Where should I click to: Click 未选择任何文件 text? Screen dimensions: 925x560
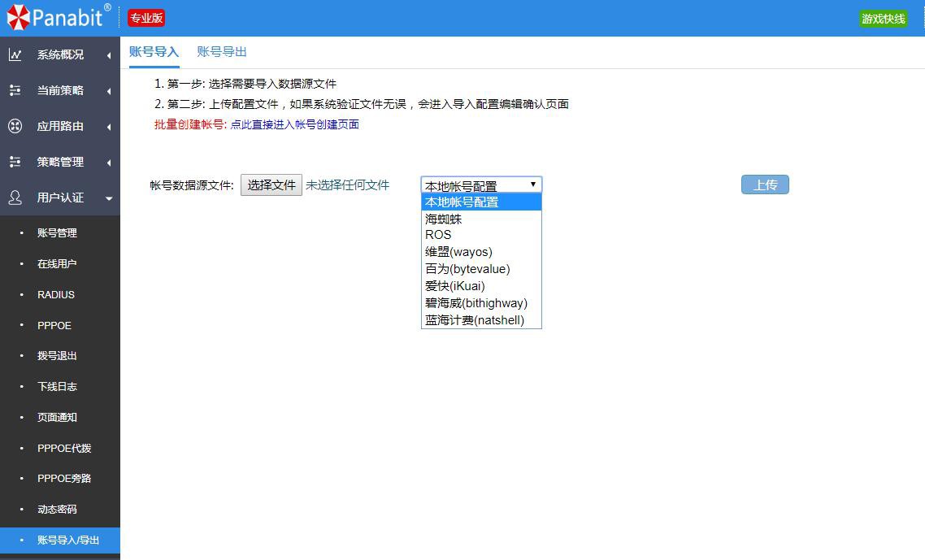point(347,185)
